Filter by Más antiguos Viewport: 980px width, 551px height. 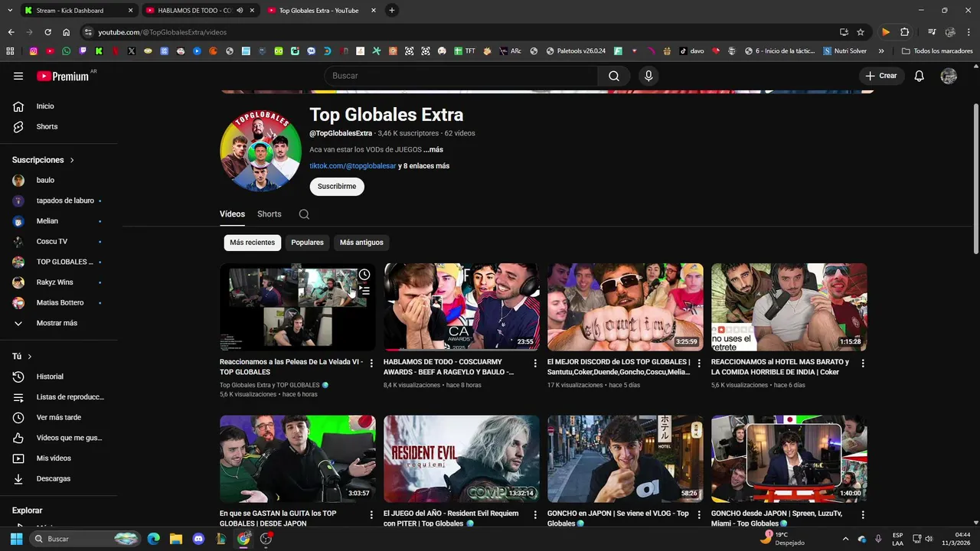361,243
